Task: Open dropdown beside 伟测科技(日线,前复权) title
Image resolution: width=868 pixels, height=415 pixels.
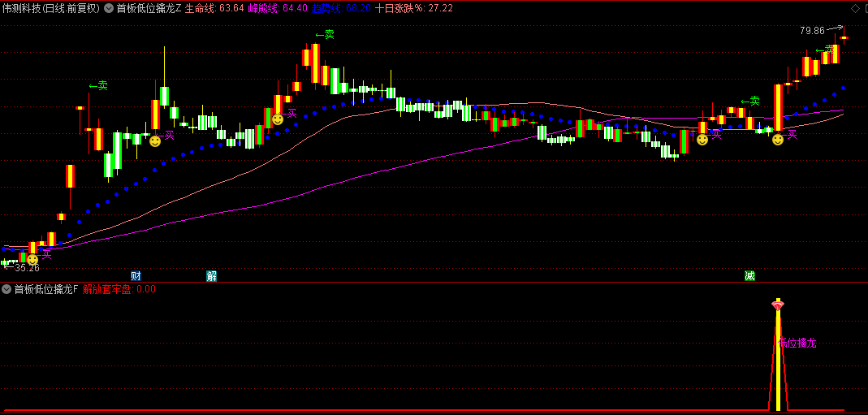Action: [109, 8]
